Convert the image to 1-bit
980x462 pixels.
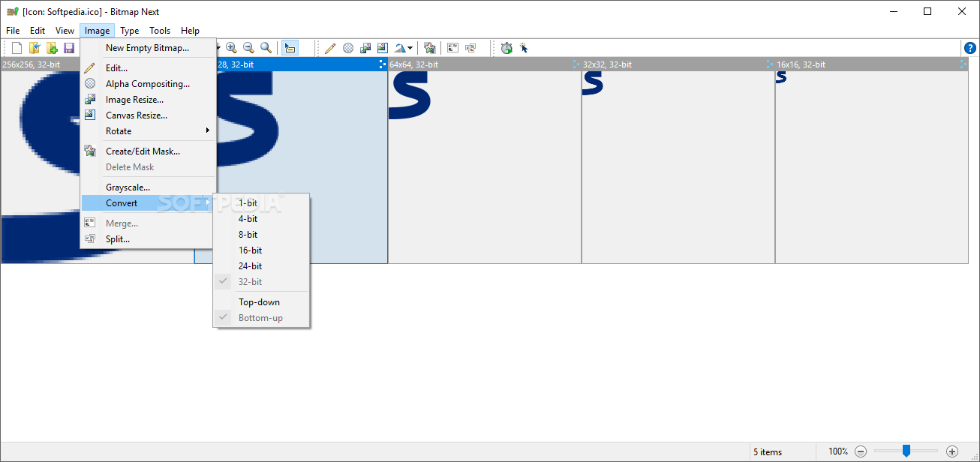coord(261,203)
